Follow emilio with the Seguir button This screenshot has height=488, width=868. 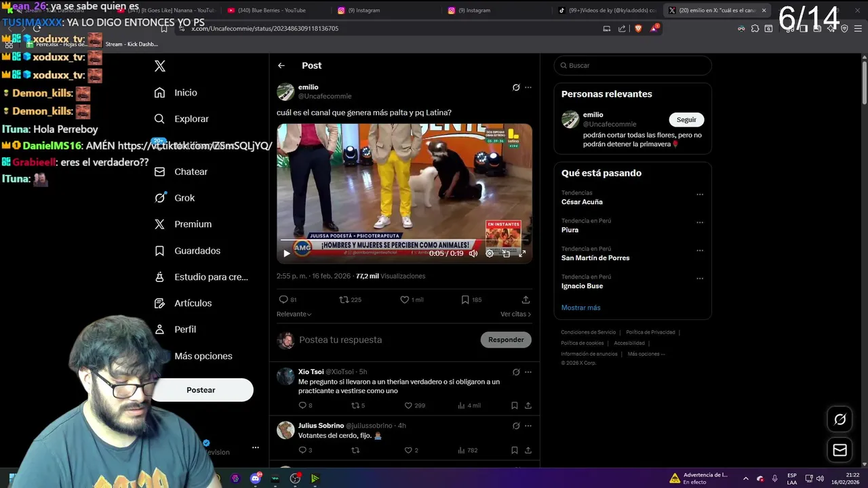[686, 119]
